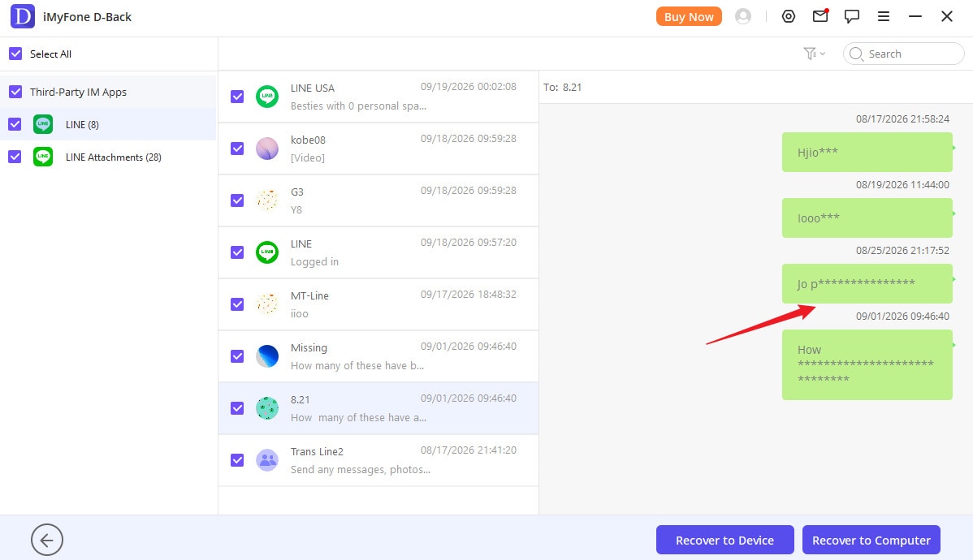This screenshot has width=973, height=560.
Task: Open the MT-Line conversation
Action: tap(378, 304)
